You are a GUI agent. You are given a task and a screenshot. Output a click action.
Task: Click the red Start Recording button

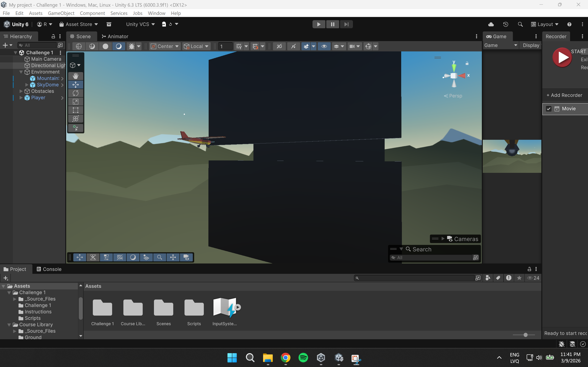click(x=562, y=58)
